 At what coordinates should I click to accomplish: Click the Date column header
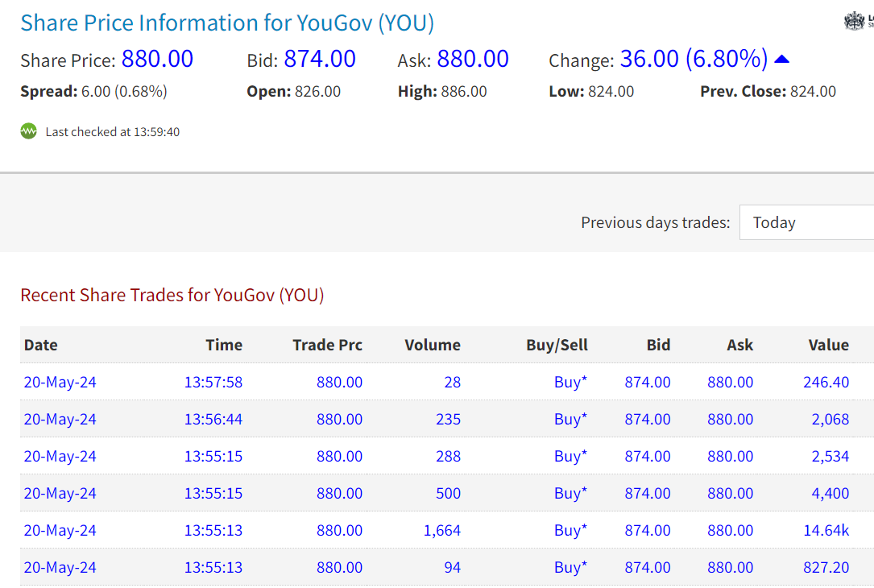point(41,345)
